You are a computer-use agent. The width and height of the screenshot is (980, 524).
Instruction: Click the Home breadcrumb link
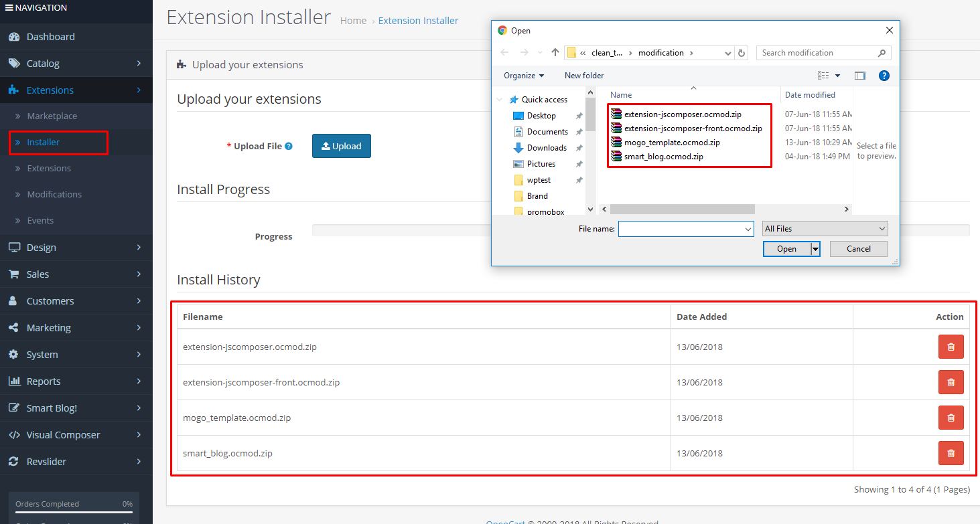[x=353, y=21]
